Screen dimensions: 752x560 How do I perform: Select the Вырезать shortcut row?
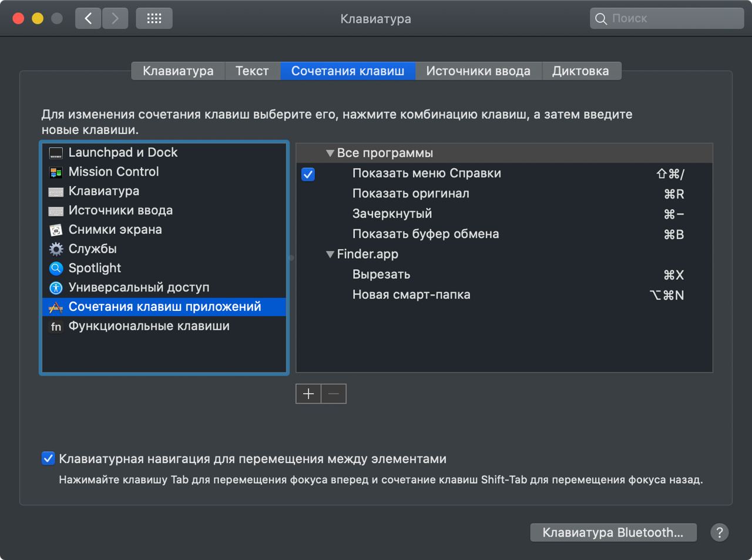504,274
